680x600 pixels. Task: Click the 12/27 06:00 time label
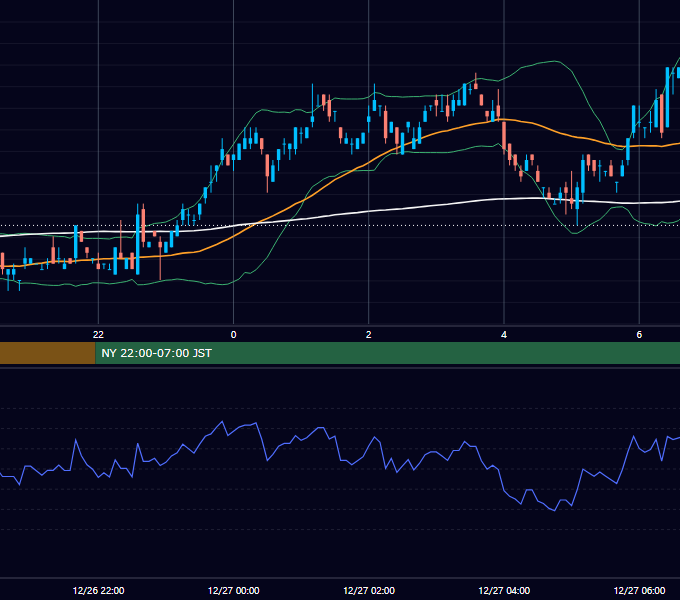[639, 590]
